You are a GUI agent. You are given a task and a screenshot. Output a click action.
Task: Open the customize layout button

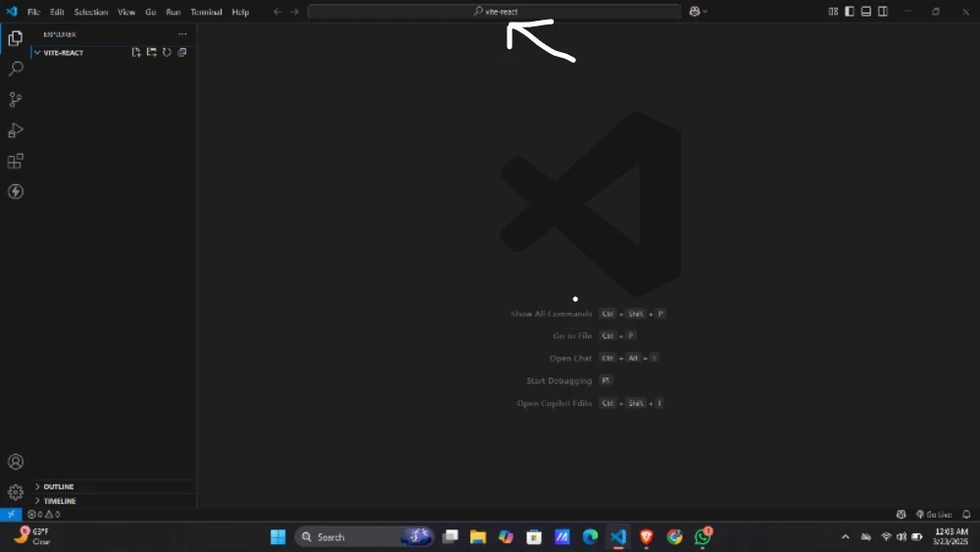(833, 11)
